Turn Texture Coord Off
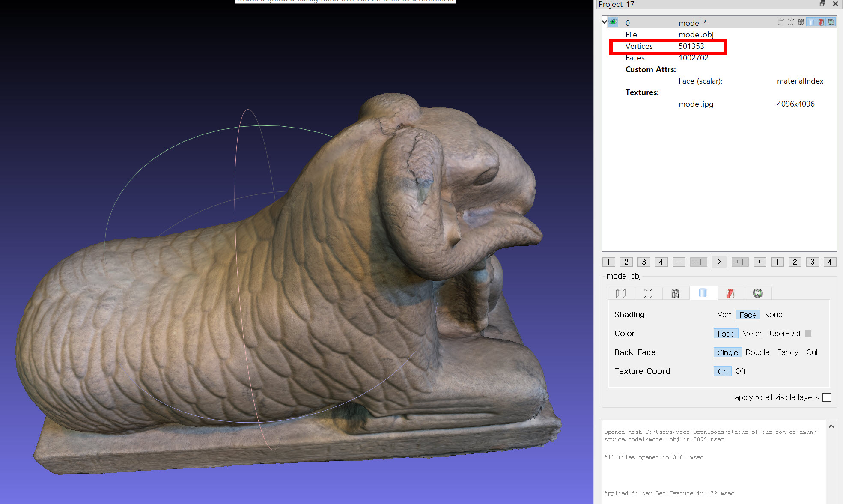Viewport: 843px width, 504px height. coord(740,371)
